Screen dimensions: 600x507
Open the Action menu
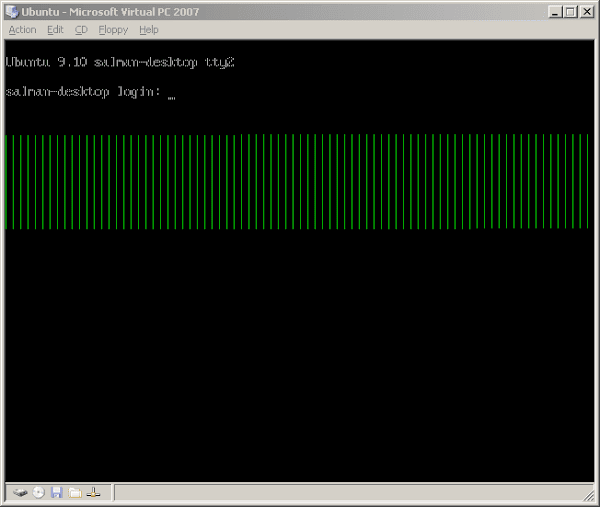[23, 30]
